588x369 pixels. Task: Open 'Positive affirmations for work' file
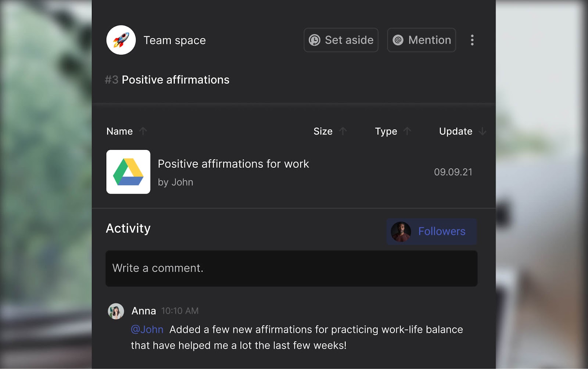click(x=233, y=164)
